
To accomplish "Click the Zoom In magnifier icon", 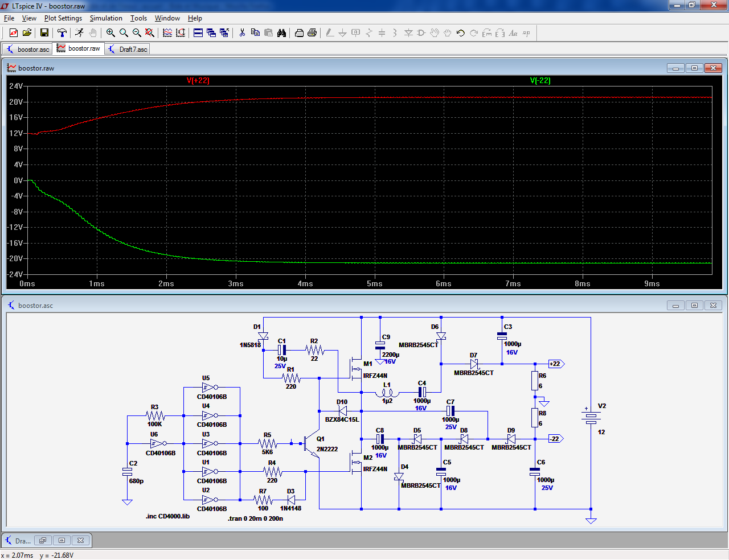I will pyautogui.click(x=110, y=33).
